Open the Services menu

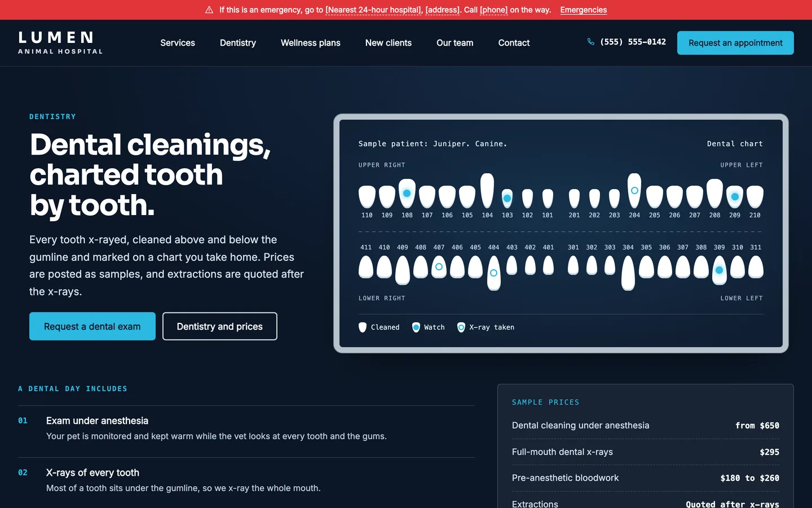tap(178, 43)
